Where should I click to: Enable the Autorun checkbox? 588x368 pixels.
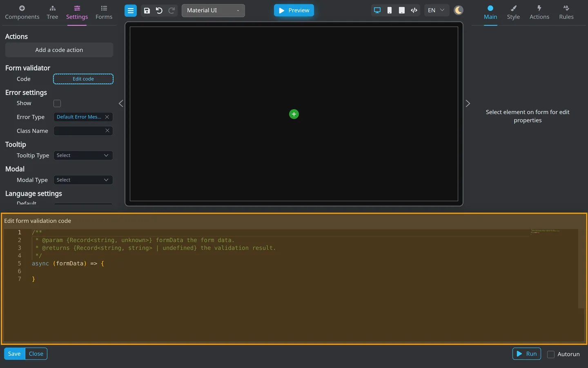point(551,354)
